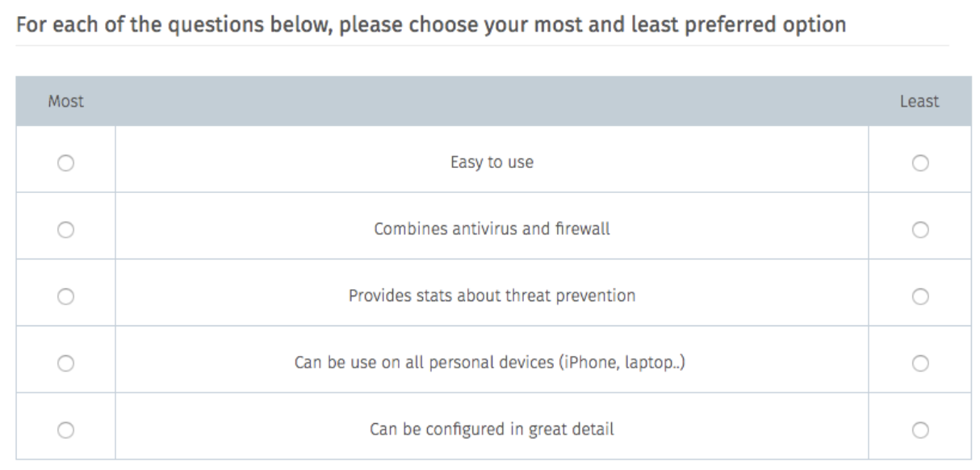Pick Most for all personal devices option
The width and height of the screenshot is (980, 470).
point(65,363)
